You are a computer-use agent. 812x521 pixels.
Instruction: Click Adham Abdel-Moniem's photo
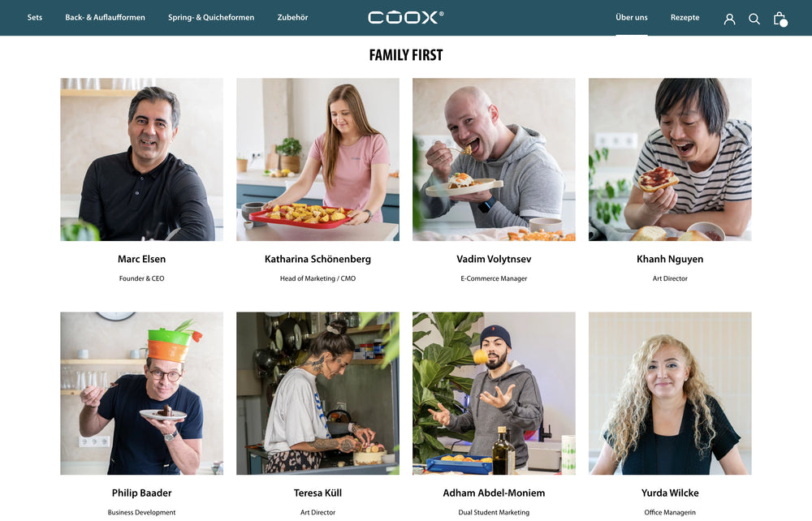[494, 394]
